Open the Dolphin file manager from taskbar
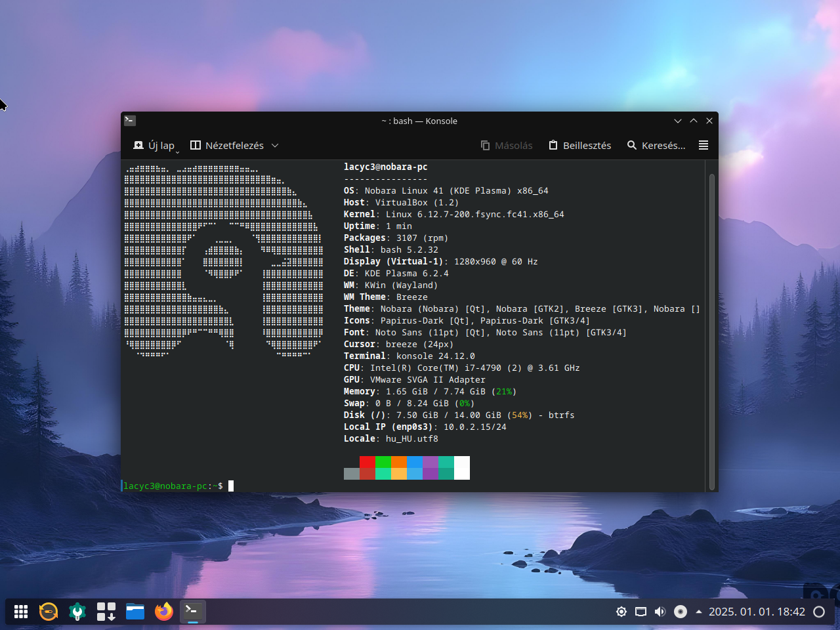This screenshot has width=840, height=630. (x=135, y=612)
